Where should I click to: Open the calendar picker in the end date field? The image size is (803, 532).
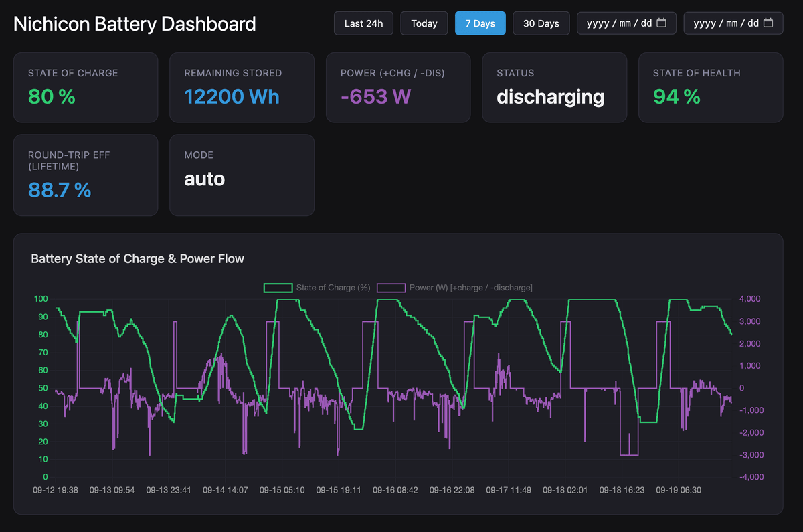point(768,23)
